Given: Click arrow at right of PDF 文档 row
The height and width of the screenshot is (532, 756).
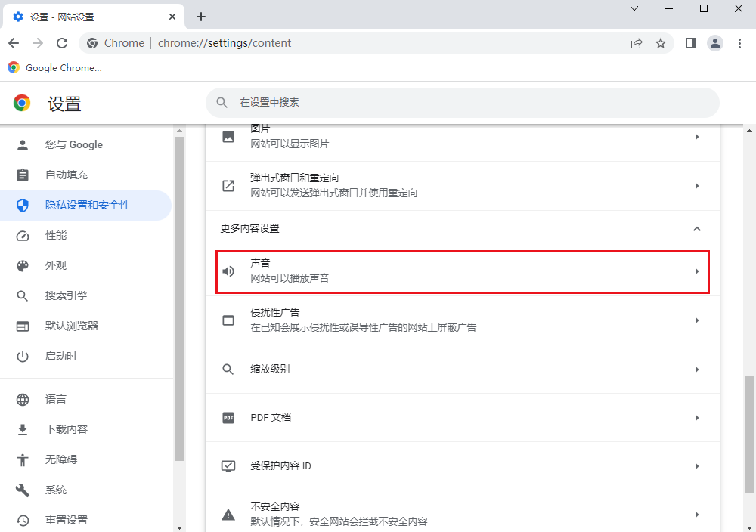Looking at the screenshot, I should pos(697,418).
